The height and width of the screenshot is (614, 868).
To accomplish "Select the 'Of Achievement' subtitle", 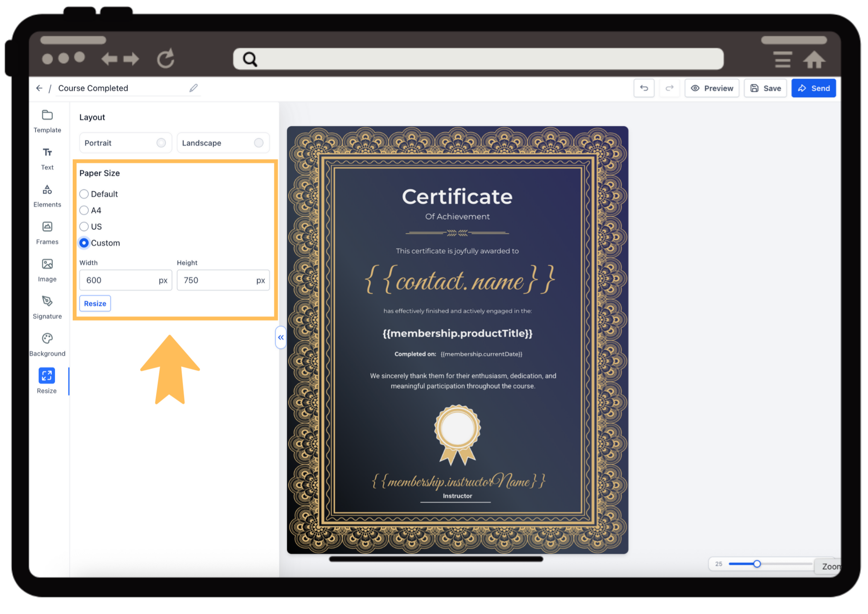I will click(x=457, y=217).
